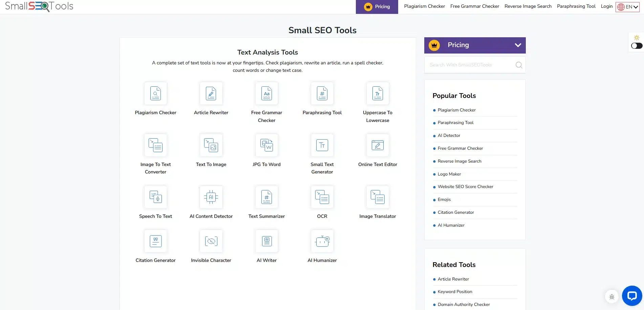Click the search magnifier icon
The width and height of the screenshot is (644, 310).
click(519, 65)
